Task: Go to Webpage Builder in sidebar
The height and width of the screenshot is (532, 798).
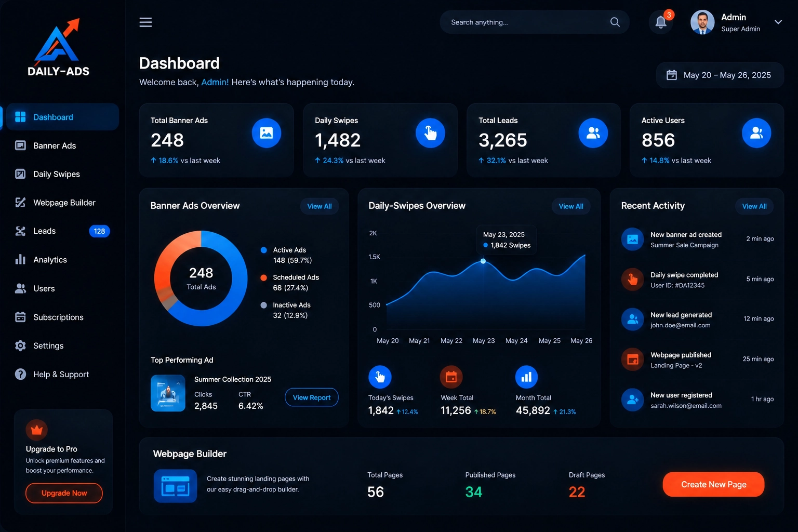Action: 62,203
